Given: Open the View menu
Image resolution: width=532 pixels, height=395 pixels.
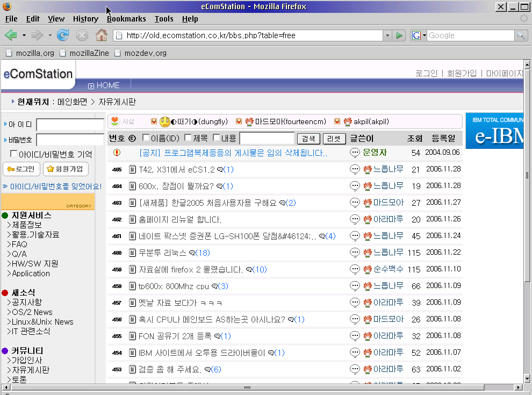Looking at the screenshot, I should (56, 19).
